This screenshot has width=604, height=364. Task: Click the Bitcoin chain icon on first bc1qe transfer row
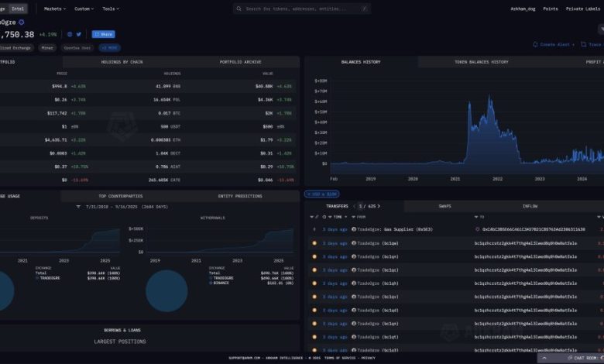point(314,243)
